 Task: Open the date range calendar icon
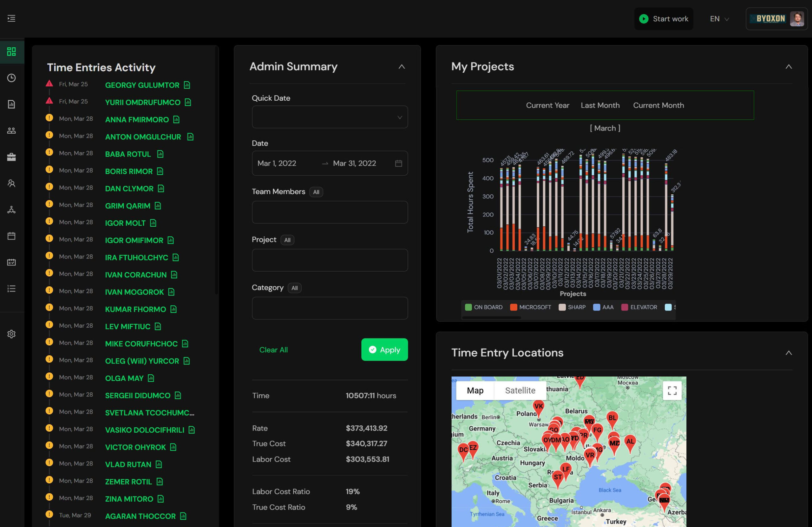tap(398, 163)
